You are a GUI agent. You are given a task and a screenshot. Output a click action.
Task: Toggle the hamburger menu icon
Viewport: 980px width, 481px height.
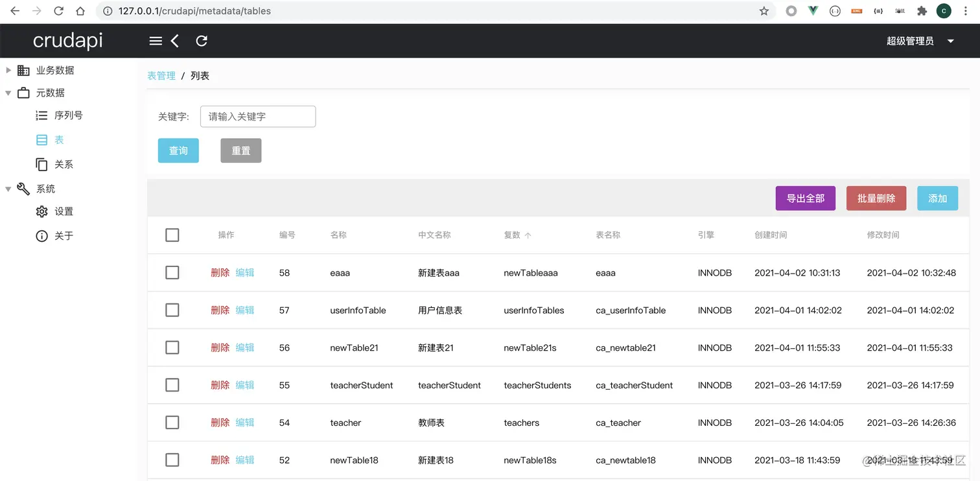(156, 41)
